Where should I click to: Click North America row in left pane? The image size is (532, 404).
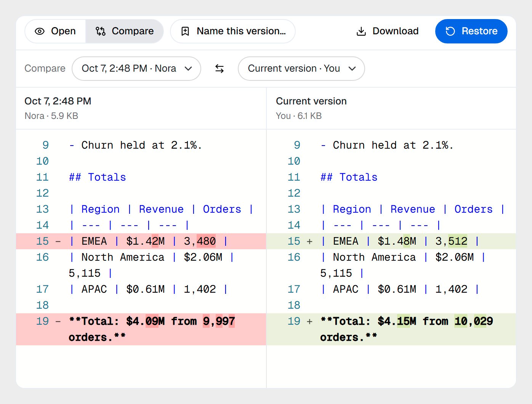pos(141,265)
